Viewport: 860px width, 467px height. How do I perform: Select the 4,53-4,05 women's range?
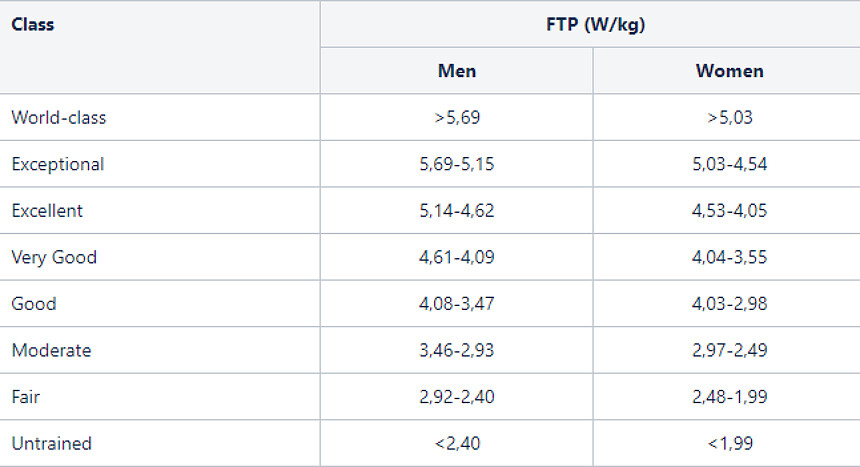[729, 211]
